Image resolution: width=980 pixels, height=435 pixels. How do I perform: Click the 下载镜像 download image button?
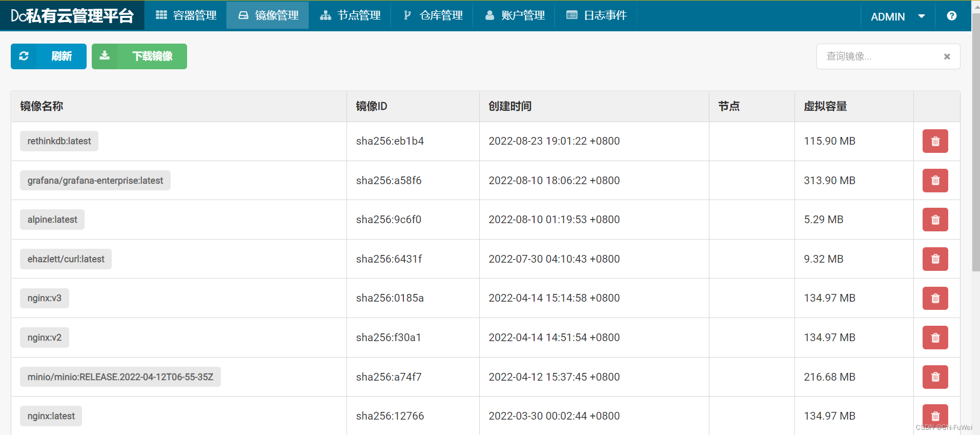(x=139, y=56)
